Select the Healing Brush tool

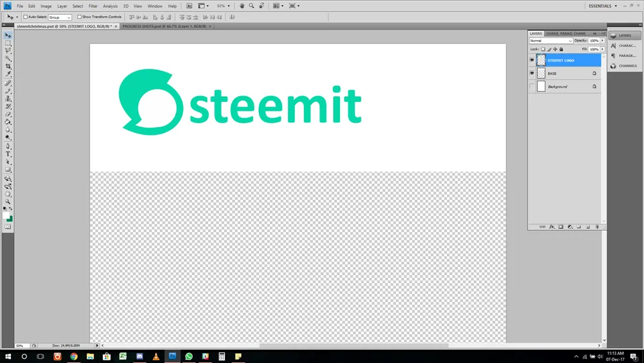(x=8, y=83)
